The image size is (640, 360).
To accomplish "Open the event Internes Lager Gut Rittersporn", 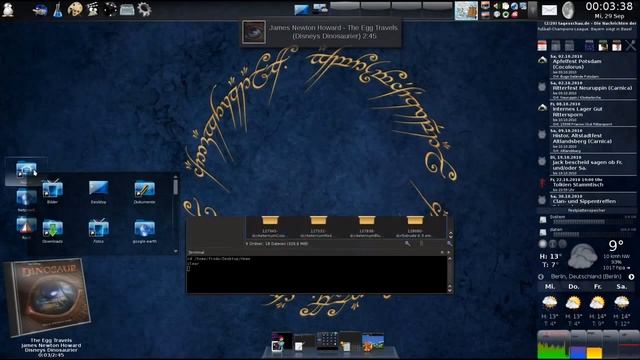I will (x=592, y=114).
